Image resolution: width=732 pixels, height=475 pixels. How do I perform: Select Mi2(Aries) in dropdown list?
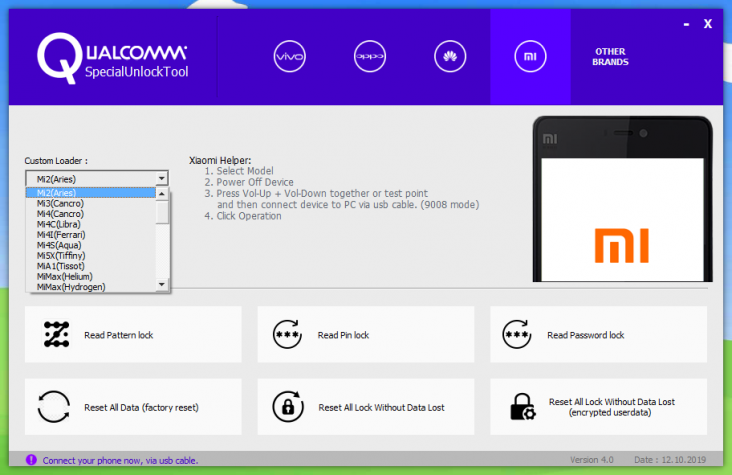click(x=91, y=192)
